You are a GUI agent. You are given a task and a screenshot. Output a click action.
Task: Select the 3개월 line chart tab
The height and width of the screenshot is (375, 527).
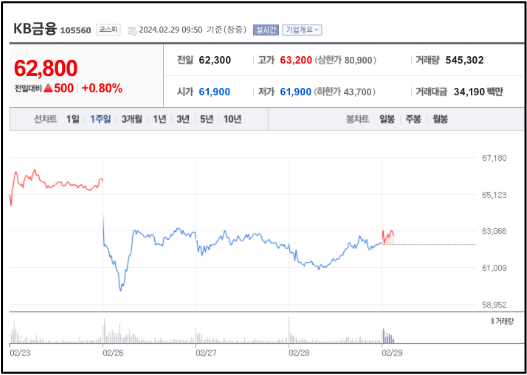point(132,119)
